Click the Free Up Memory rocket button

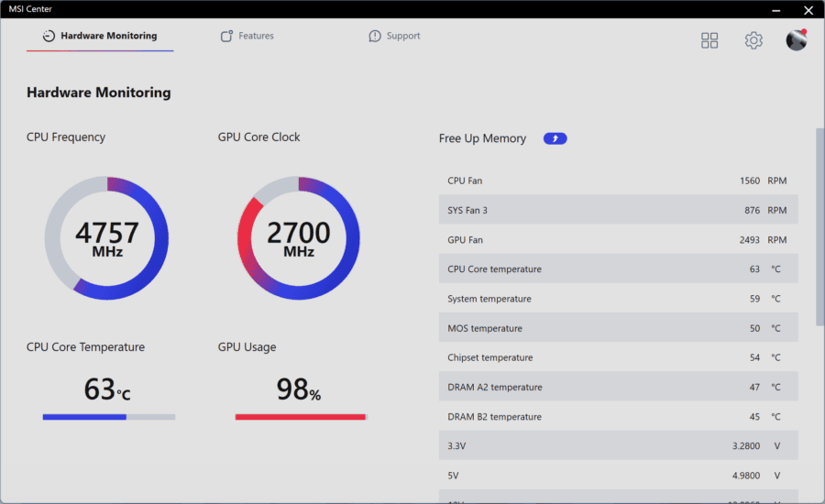(x=555, y=138)
